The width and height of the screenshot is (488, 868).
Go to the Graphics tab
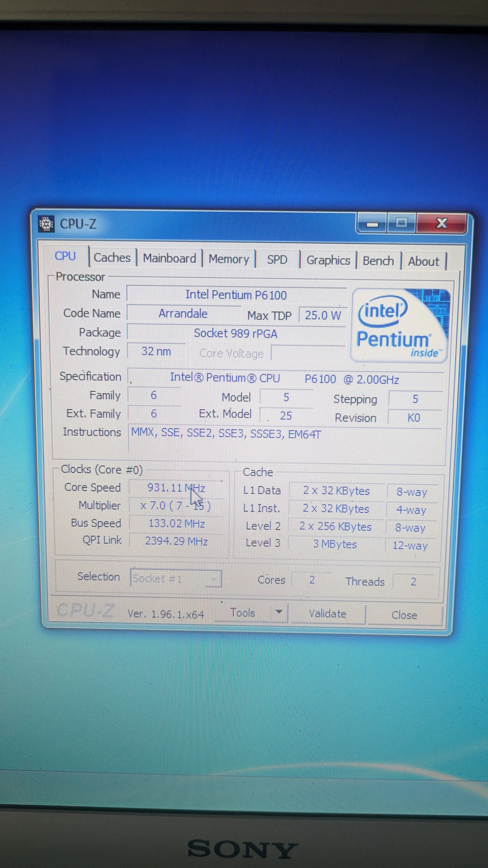pyautogui.click(x=328, y=260)
